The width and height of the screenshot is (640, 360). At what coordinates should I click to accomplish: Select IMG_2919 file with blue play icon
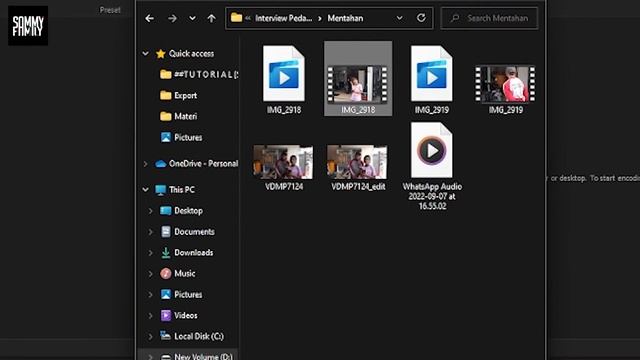click(432, 79)
